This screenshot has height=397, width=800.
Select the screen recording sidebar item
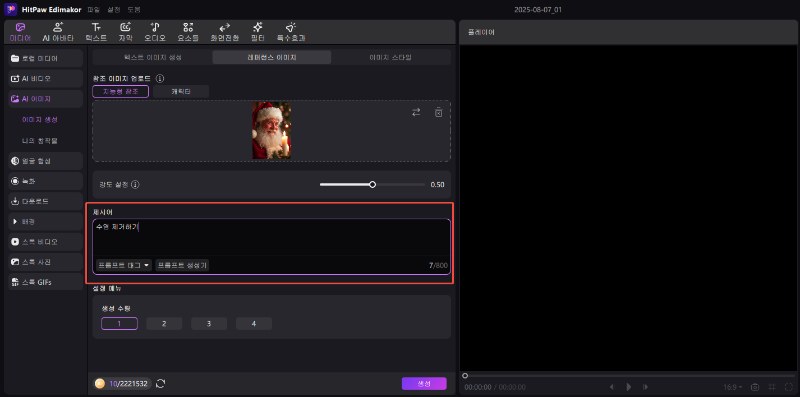(x=45, y=181)
